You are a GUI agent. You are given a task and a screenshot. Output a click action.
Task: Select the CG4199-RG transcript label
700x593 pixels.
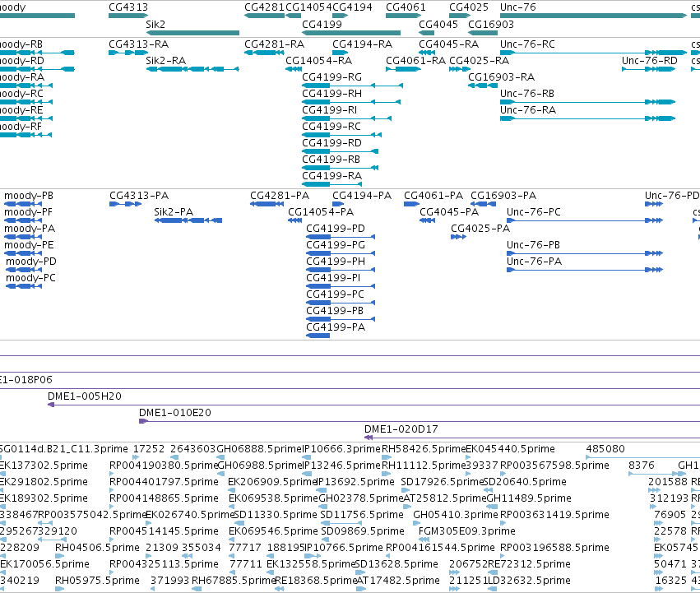point(332,77)
